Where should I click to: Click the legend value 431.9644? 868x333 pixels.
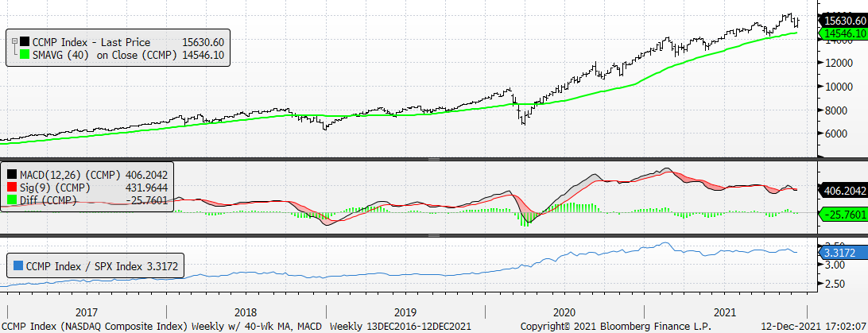coord(147,188)
